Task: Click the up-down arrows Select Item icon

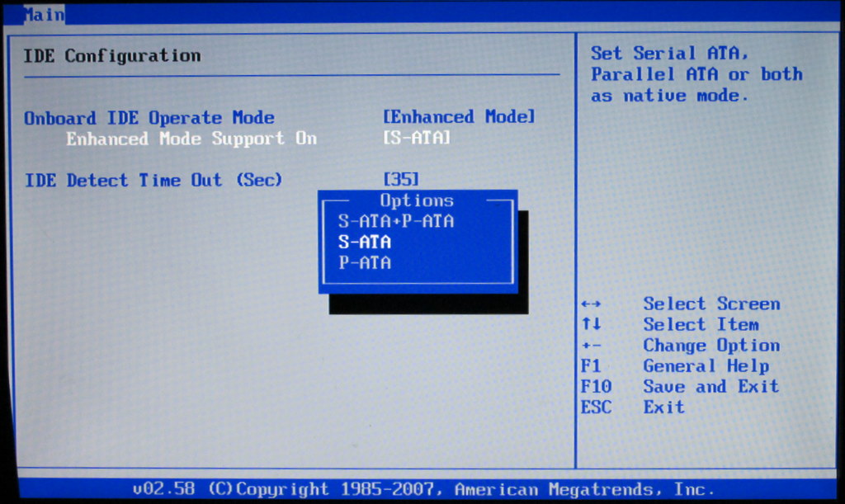Action: pyautogui.click(x=591, y=325)
